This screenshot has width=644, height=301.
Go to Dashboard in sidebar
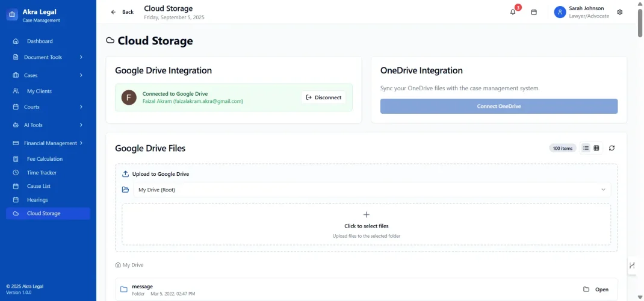click(x=40, y=42)
